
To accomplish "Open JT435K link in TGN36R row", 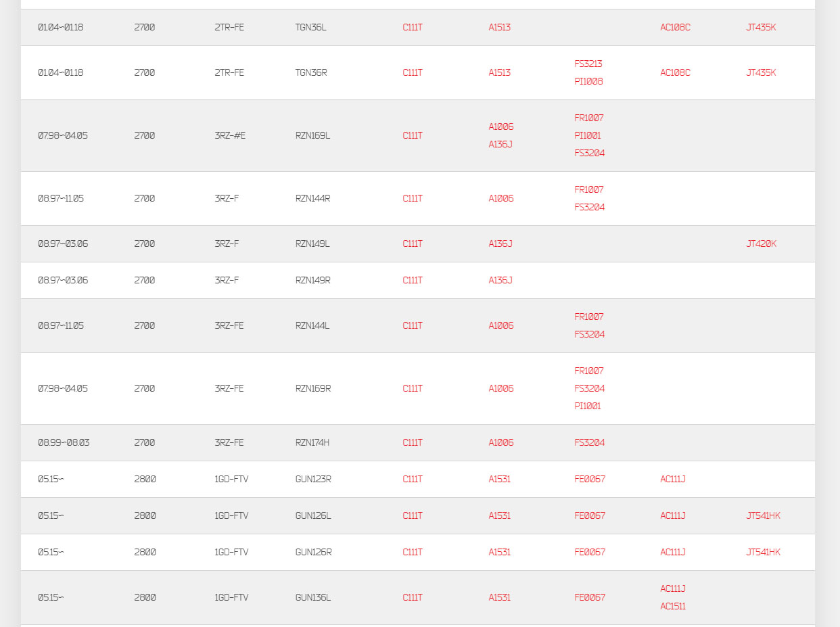I will point(761,72).
